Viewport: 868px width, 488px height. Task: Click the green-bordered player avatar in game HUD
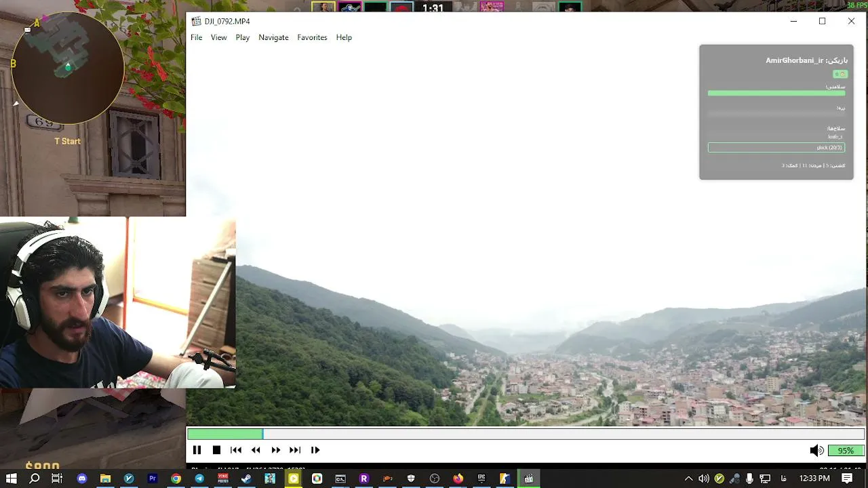[x=570, y=7]
